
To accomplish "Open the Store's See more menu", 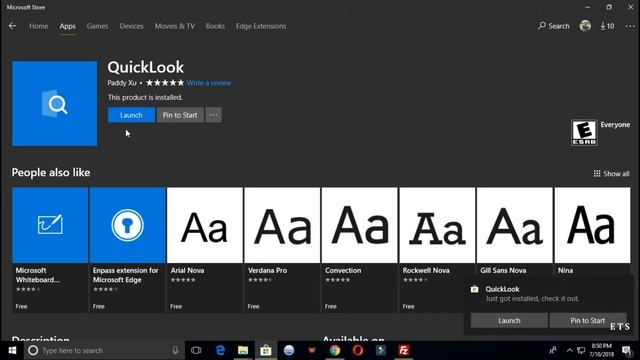I will (630, 26).
